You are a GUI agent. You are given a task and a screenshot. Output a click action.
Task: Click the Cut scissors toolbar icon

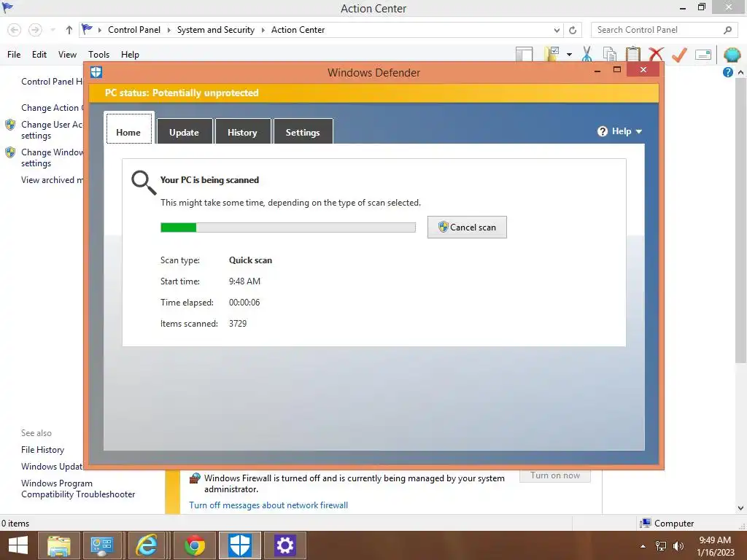coord(587,54)
